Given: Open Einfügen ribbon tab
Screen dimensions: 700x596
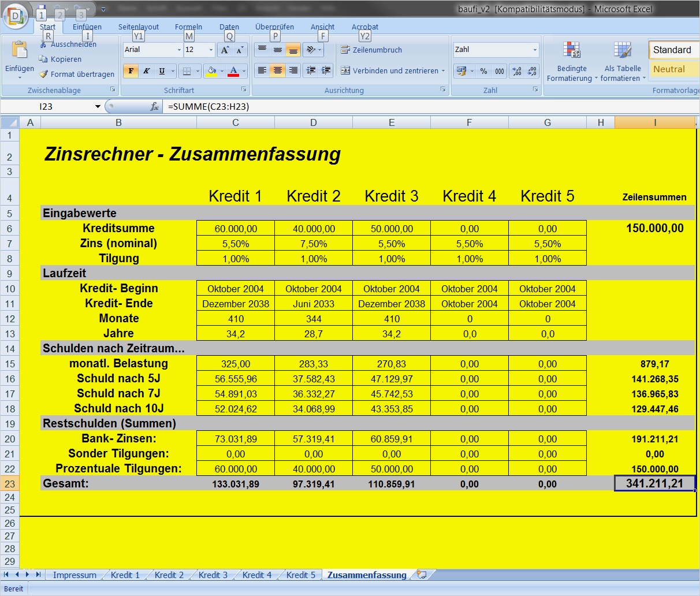Looking at the screenshot, I should [87, 27].
